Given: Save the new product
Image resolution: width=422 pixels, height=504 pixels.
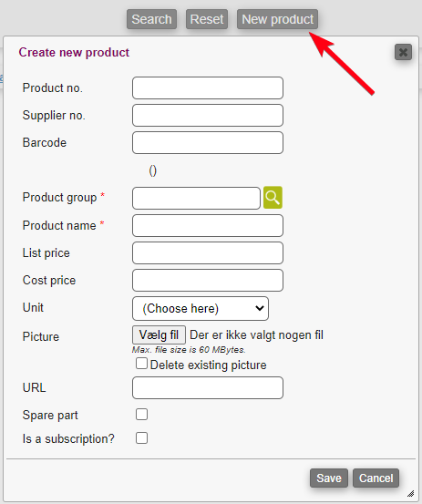Looking at the screenshot, I should click(329, 478).
